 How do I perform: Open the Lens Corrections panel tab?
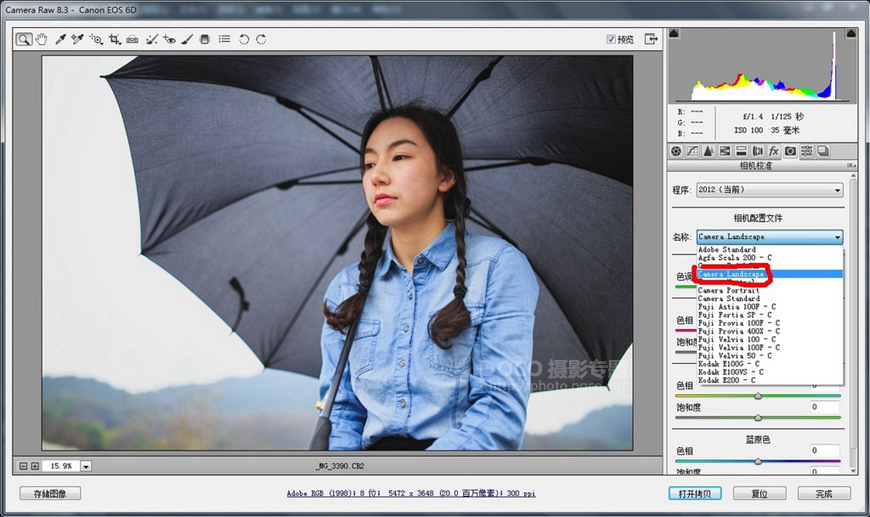click(x=757, y=151)
